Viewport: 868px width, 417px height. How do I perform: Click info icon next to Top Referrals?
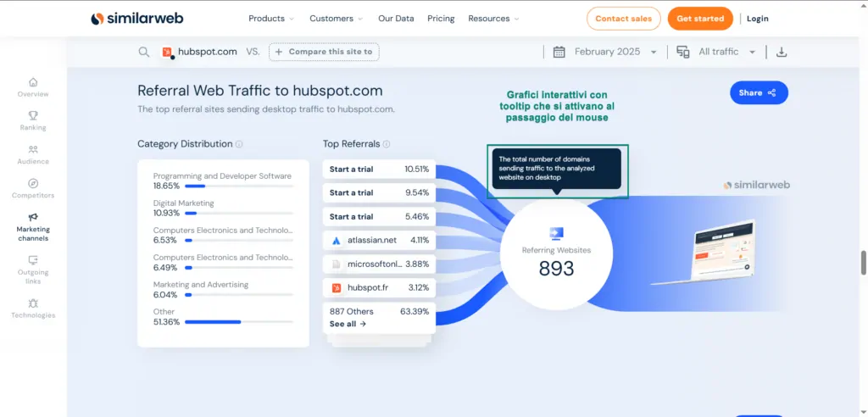click(x=387, y=144)
